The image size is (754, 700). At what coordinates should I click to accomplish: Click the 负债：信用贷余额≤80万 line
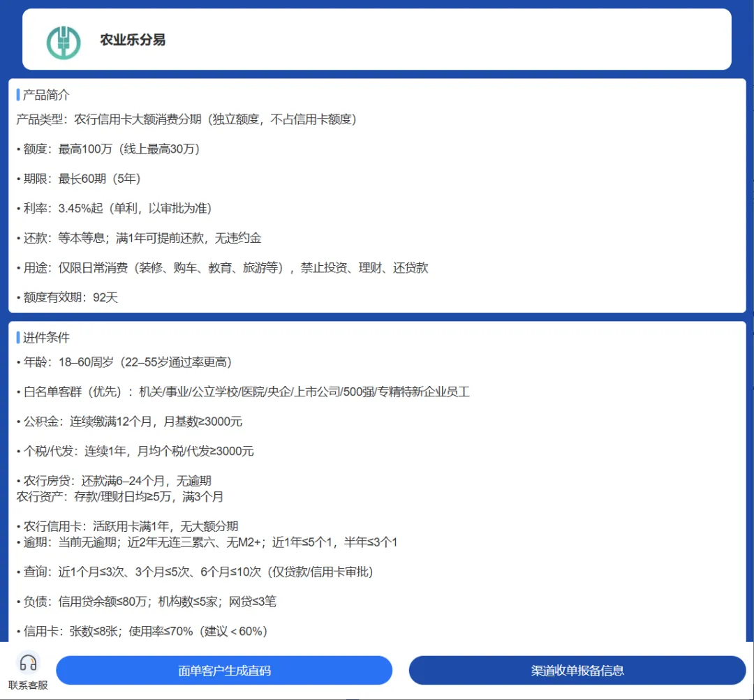point(147,602)
